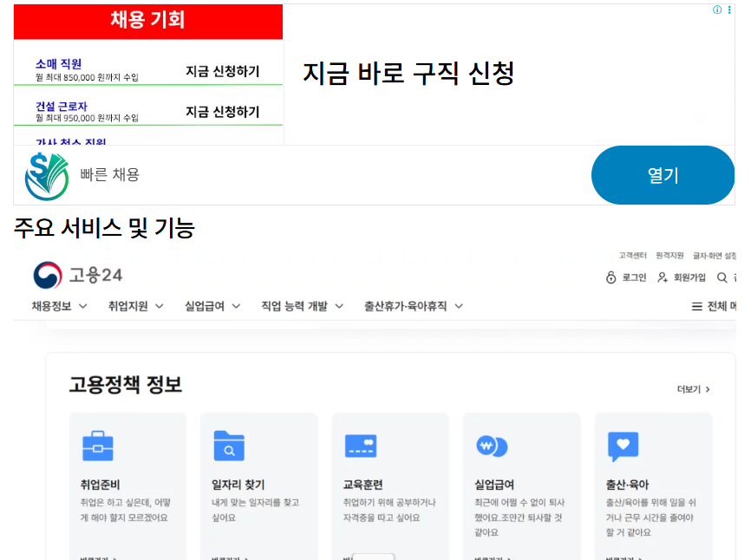
Task: Click the 고용정책 정보 heading
Action: [x=126, y=384]
